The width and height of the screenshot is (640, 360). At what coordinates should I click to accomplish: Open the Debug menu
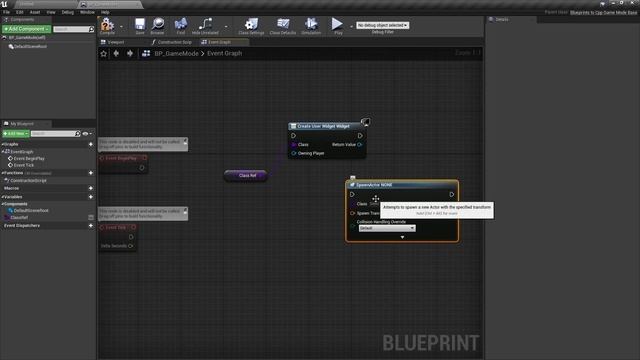click(67, 12)
